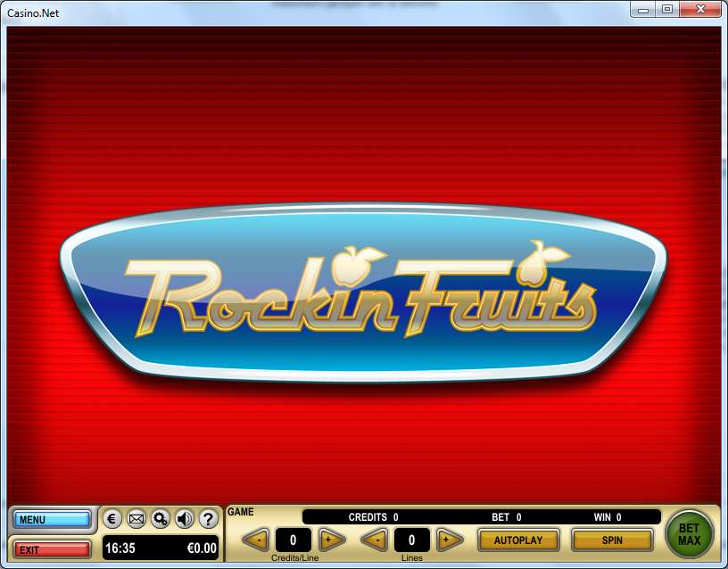728x569 pixels.
Task: Decrease Credits/Line with the minus arrow
Action: point(256,540)
